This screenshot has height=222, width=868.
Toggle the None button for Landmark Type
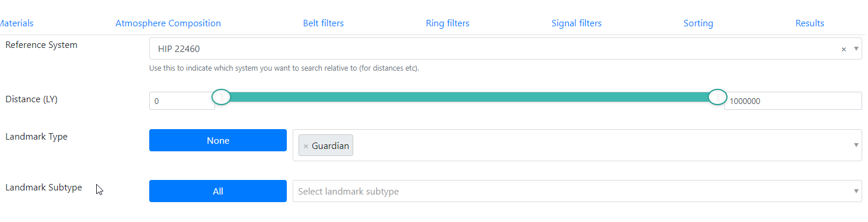(218, 140)
